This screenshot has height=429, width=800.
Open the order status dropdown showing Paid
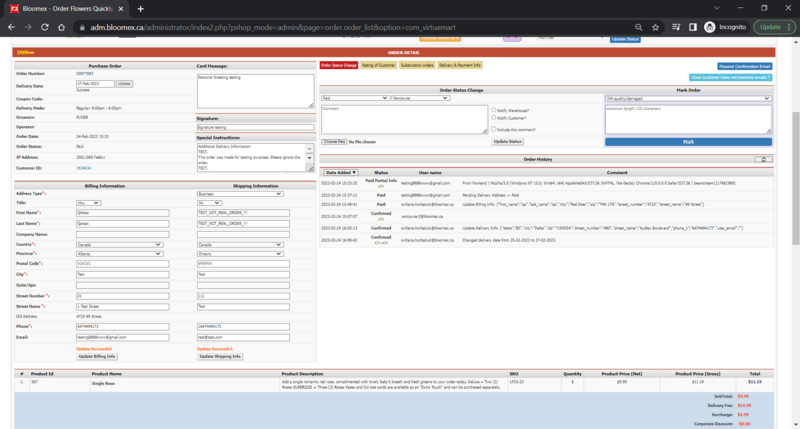[355, 98]
